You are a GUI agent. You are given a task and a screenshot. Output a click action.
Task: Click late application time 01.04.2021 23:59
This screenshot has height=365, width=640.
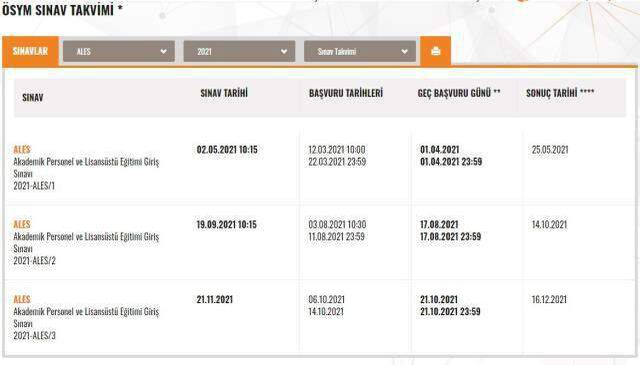point(451,162)
